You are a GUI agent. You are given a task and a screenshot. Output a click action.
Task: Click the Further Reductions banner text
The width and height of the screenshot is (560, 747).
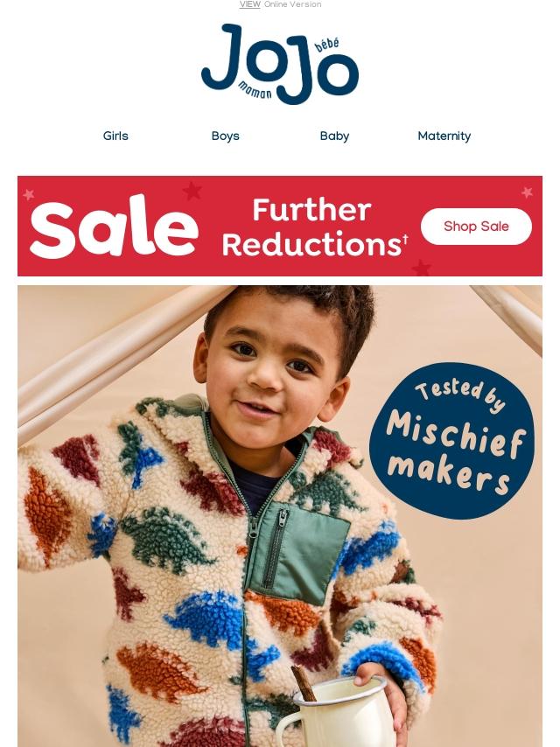(314, 227)
